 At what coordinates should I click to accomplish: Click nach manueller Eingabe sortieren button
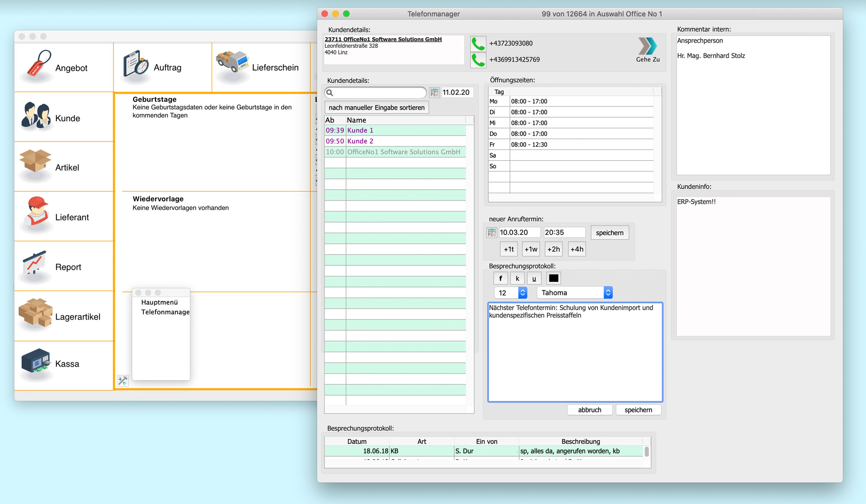click(x=376, y=107)
